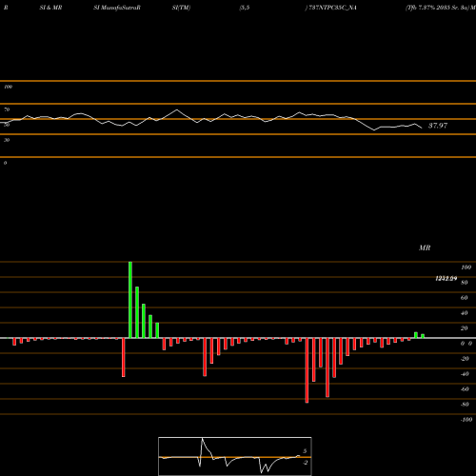Click the MR axis label 80
This screenshot has height=476, width=476.
[465, 283]
